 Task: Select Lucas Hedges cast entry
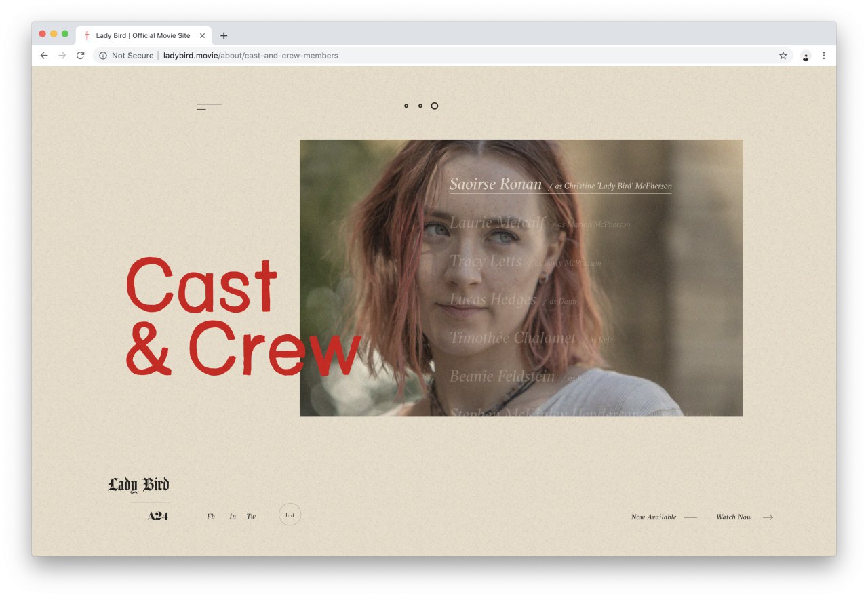click(515, 300)
